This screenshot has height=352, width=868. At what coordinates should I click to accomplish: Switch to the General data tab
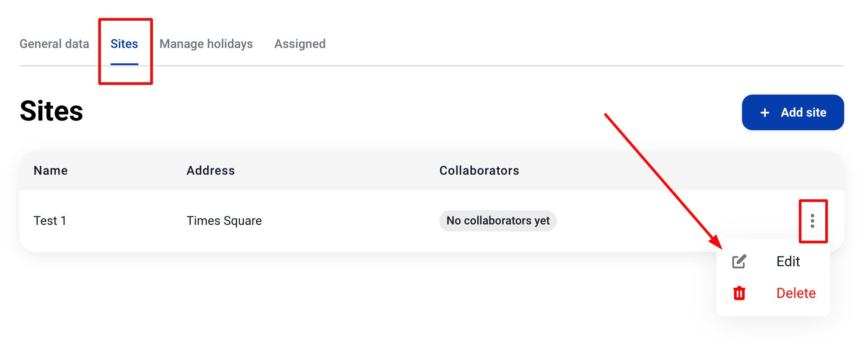pos(54,44)
